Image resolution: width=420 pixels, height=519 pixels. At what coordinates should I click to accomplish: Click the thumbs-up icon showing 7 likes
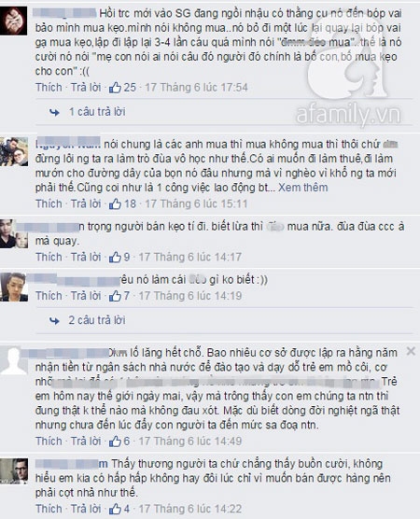(x=115, y=296)
